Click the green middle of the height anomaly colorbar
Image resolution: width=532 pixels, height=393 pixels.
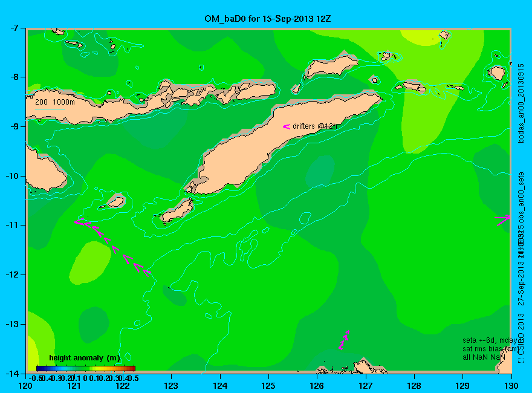click(86, 368)
